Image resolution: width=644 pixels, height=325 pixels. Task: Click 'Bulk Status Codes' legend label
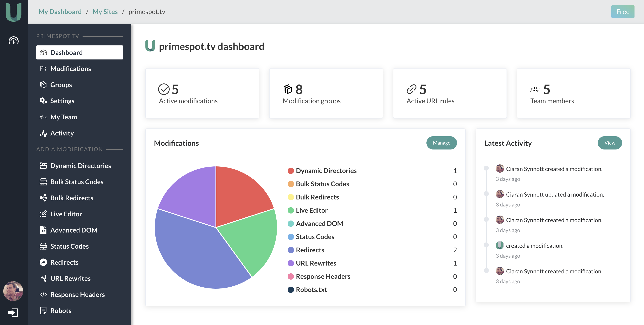click(322, 184)
